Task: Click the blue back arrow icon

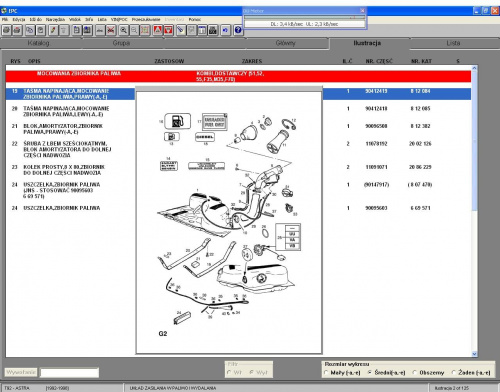Action: 225,30
